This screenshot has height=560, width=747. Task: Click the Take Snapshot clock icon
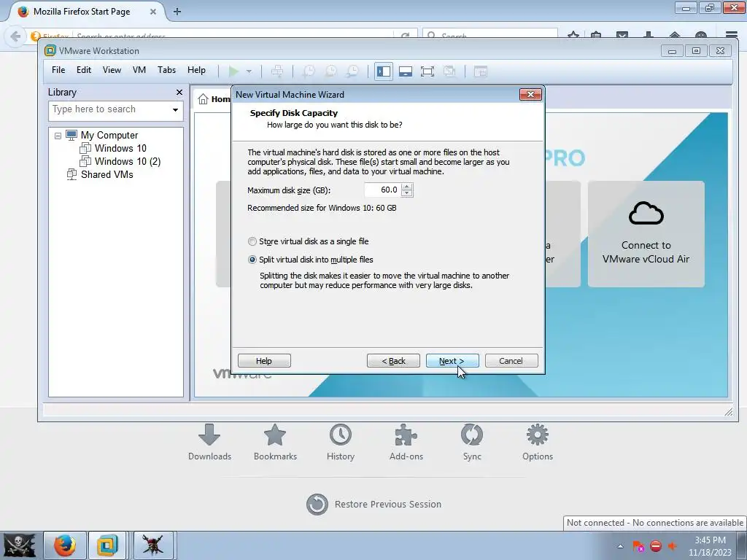(x=309, y=71)
